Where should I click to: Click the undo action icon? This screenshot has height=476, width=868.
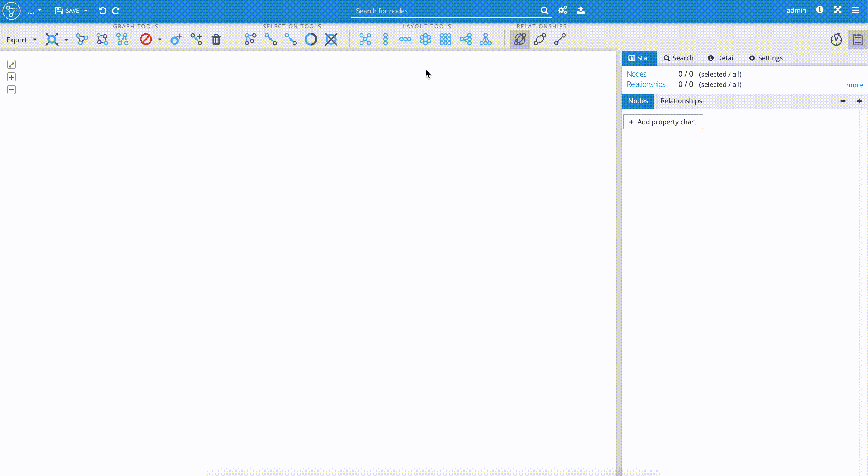(x=103, y=11)
